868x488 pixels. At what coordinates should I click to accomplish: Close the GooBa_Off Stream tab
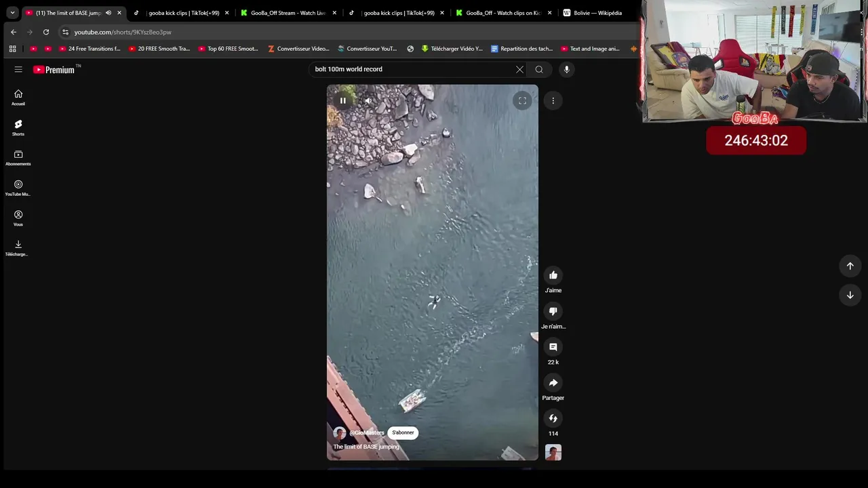tap(334, 12)
